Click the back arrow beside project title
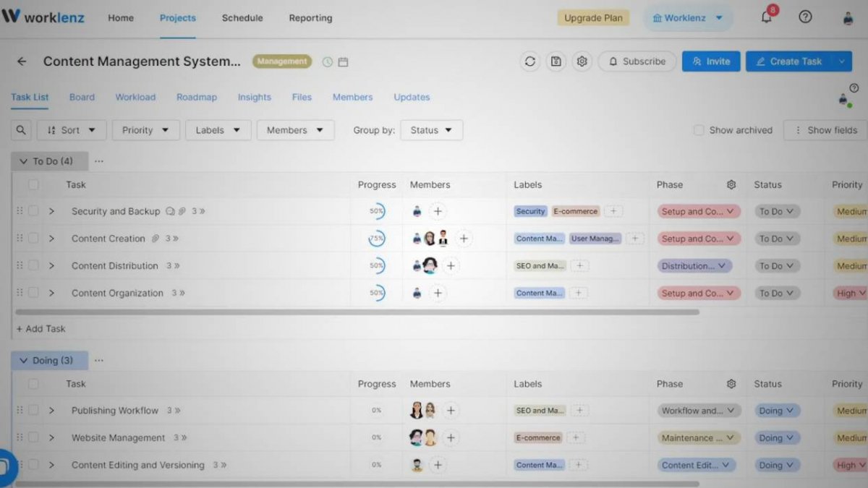 pos(22,61)
